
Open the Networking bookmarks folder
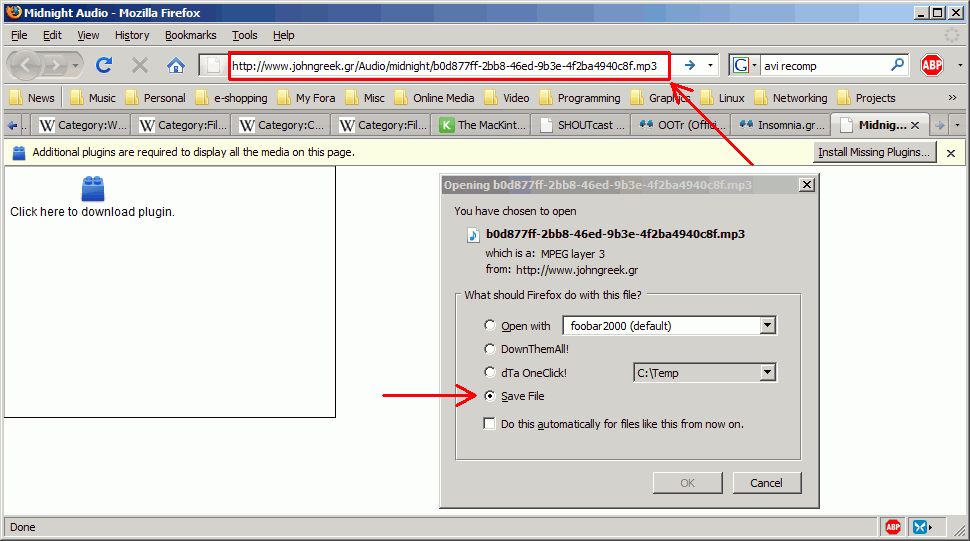tap(791, 98)
